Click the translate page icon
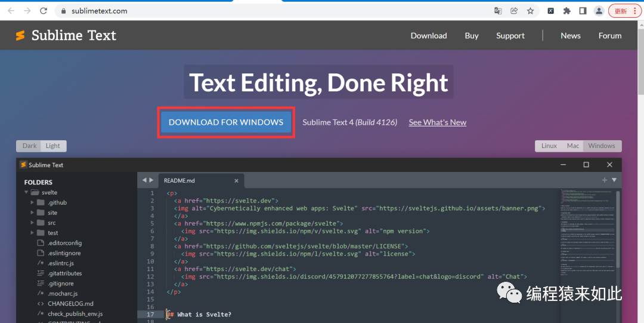 click(498, 11)
